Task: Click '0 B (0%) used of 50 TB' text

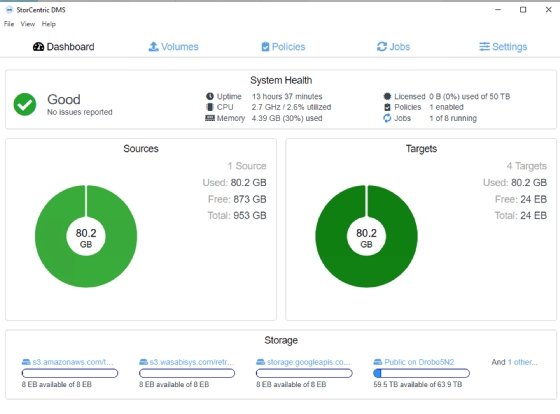Action: [470, 96]
